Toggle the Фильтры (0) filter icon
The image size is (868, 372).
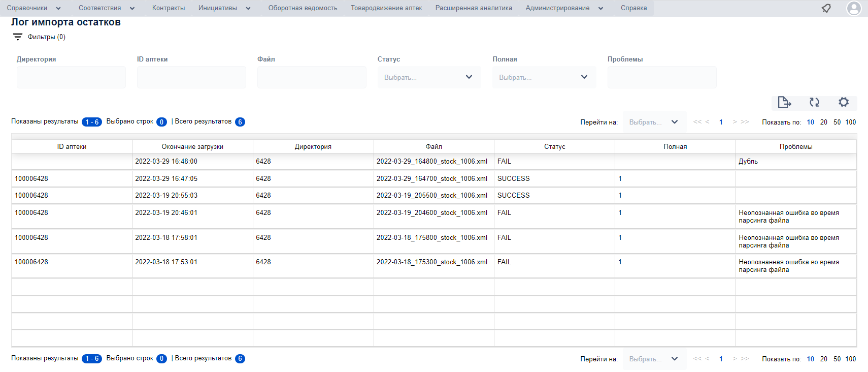(18, 37)
